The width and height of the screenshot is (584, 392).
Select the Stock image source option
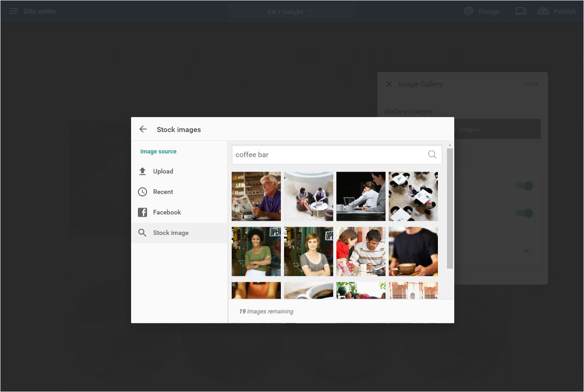(179, 233)
